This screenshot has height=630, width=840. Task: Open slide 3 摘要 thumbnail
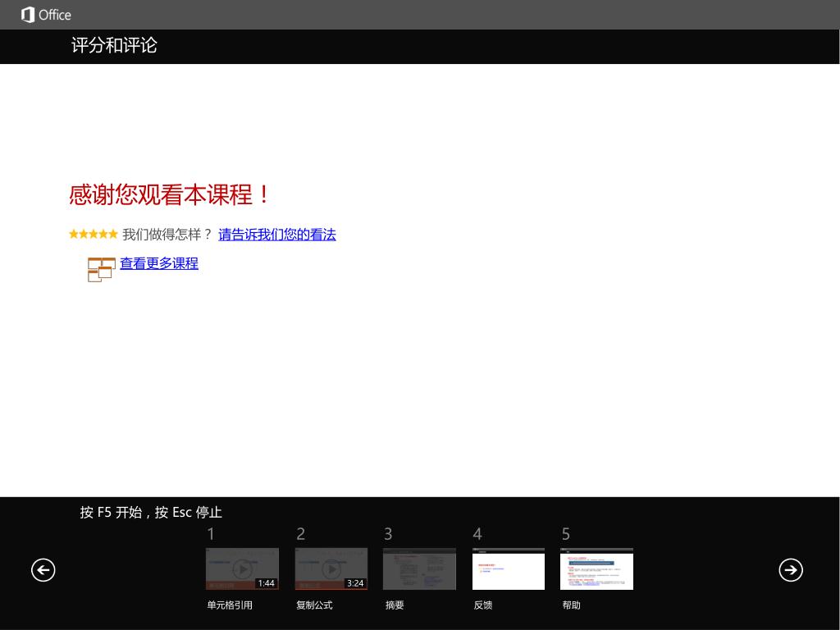419,569
